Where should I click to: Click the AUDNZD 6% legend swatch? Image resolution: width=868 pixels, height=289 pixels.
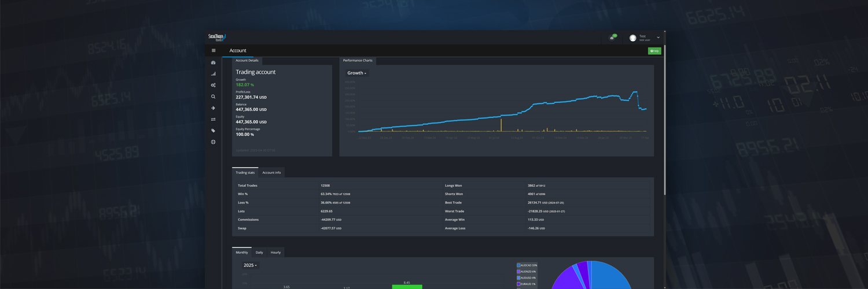coord(518,272)
